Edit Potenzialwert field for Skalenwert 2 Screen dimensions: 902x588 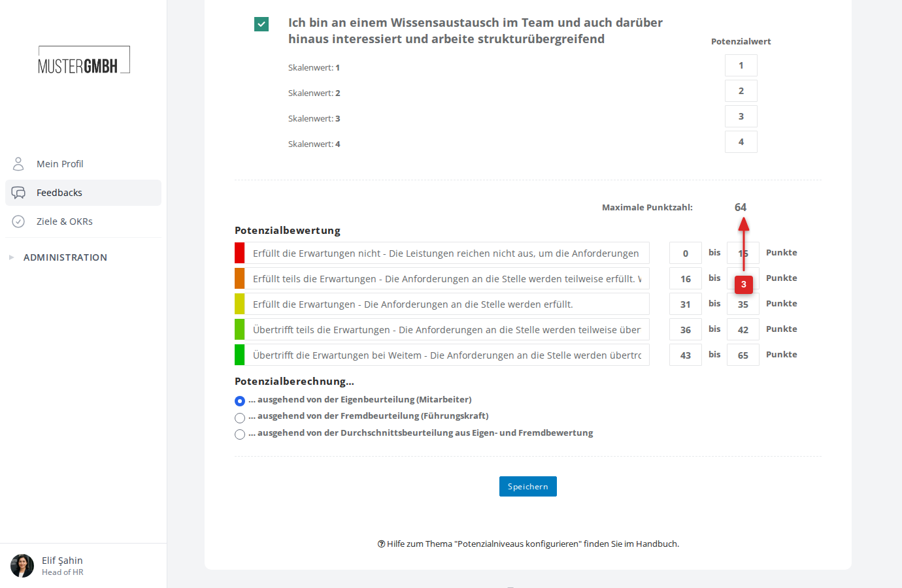coord(741,91)
